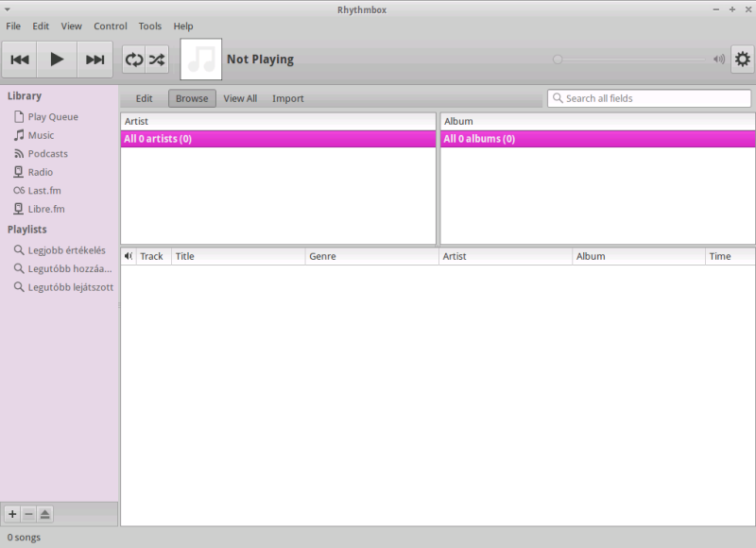Sort by the Title column
The width and height of the screenshot is (756, 548).
coord(238,256)
